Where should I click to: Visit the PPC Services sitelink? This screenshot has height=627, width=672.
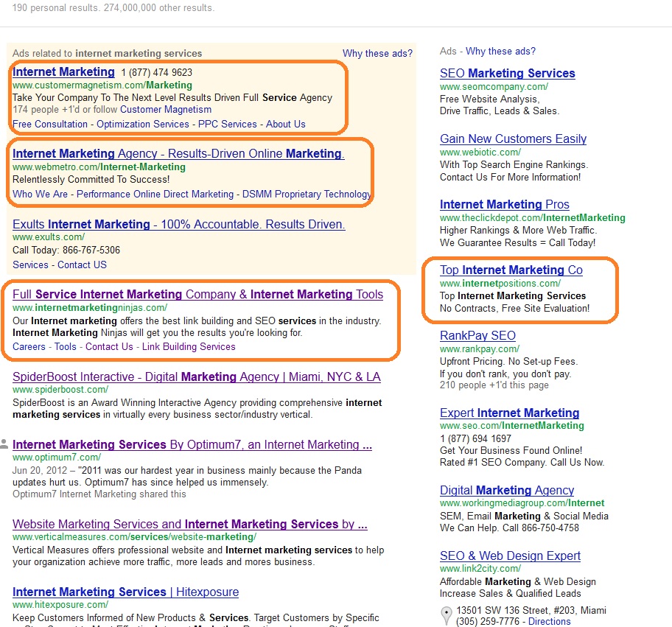[227, 125]
